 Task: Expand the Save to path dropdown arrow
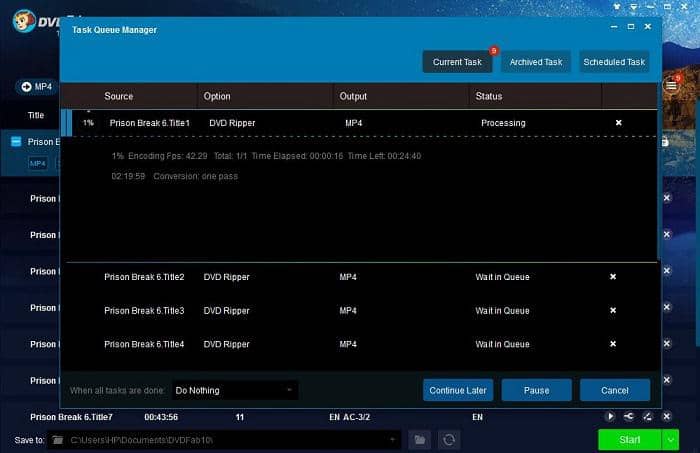pyautogui.click(x=392, y=440)
